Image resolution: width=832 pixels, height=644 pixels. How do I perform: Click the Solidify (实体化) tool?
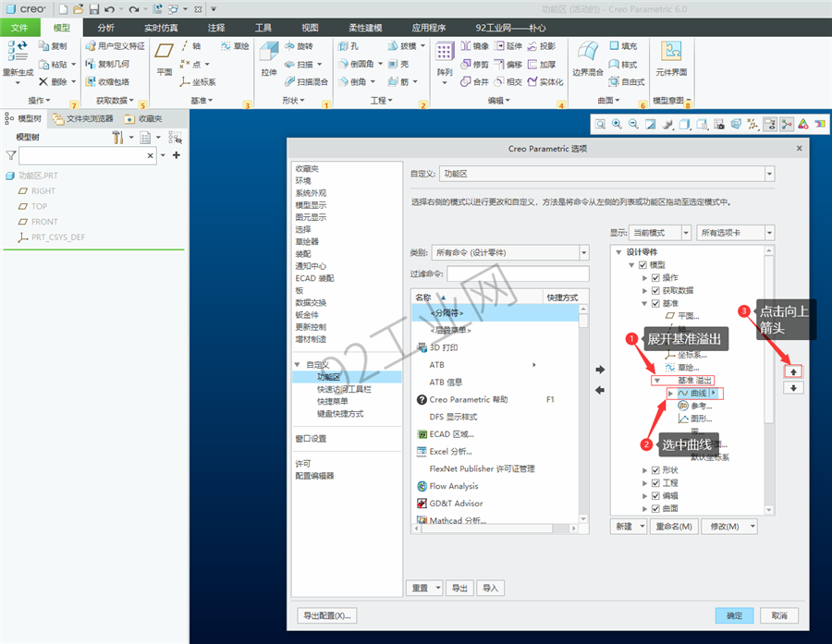click(545, 81)
